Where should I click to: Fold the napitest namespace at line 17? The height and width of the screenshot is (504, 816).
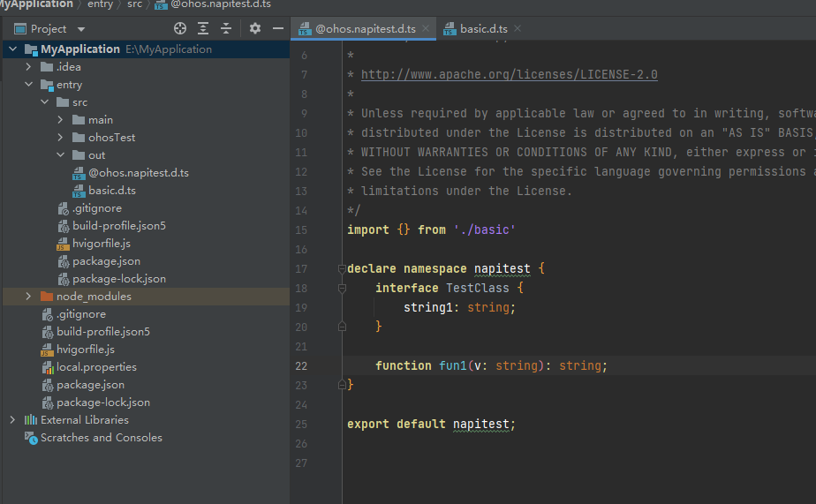click(x=342, y=268)
